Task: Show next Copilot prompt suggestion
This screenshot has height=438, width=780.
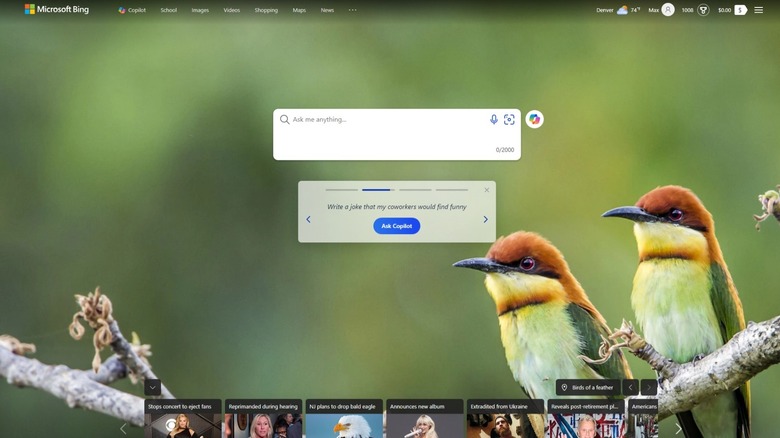Action: pyautogui.click(x=486, y=220)
